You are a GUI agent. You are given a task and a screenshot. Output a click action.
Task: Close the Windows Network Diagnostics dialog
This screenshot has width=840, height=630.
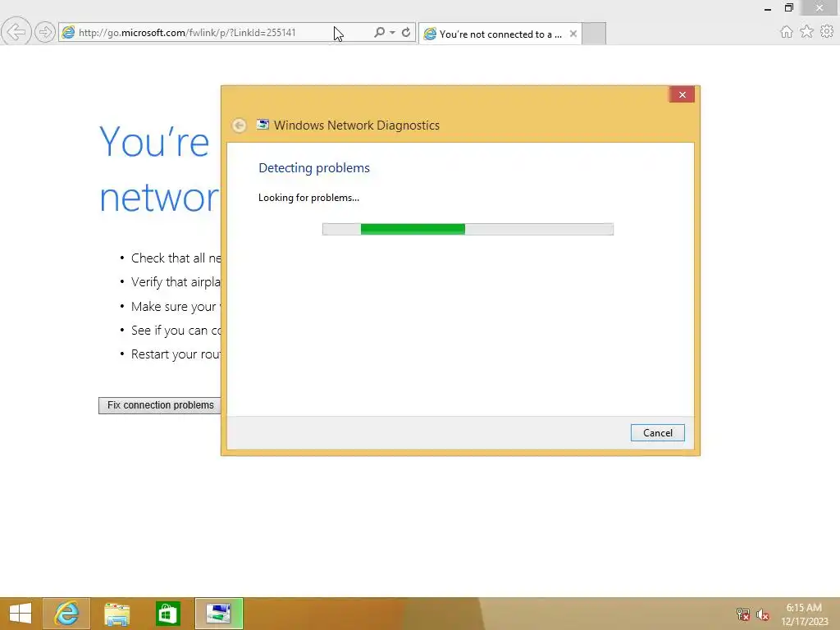[682, 95]
